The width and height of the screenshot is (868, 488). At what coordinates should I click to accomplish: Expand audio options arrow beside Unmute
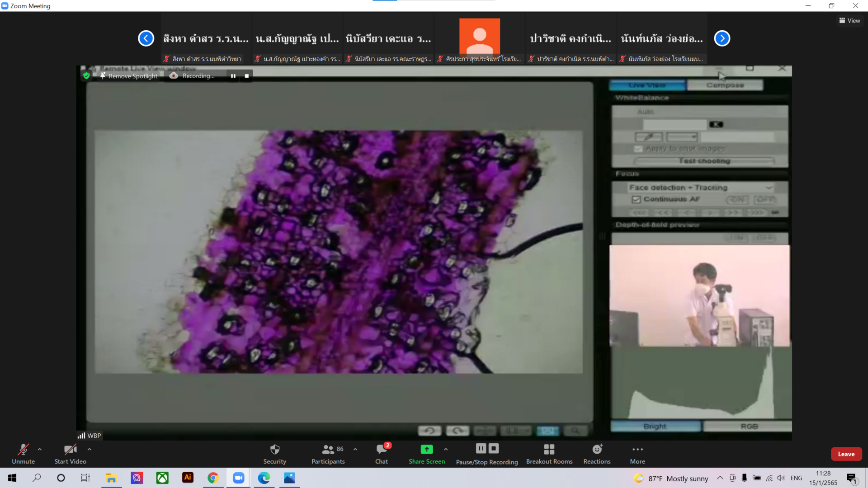pos(40,449)
